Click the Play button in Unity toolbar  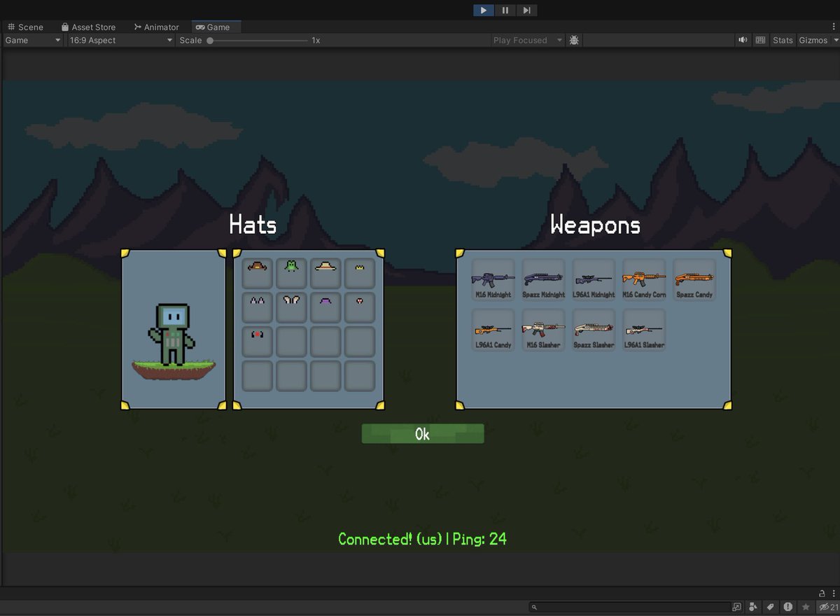click(483, 10)
